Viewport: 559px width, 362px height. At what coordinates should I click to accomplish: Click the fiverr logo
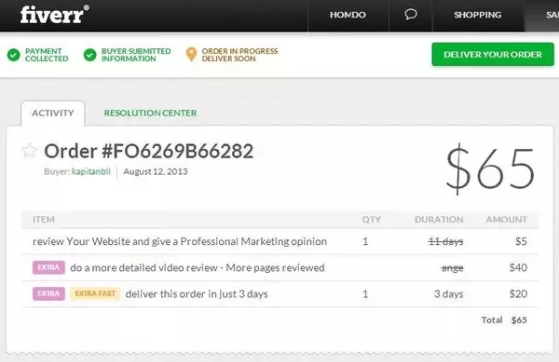55,14
